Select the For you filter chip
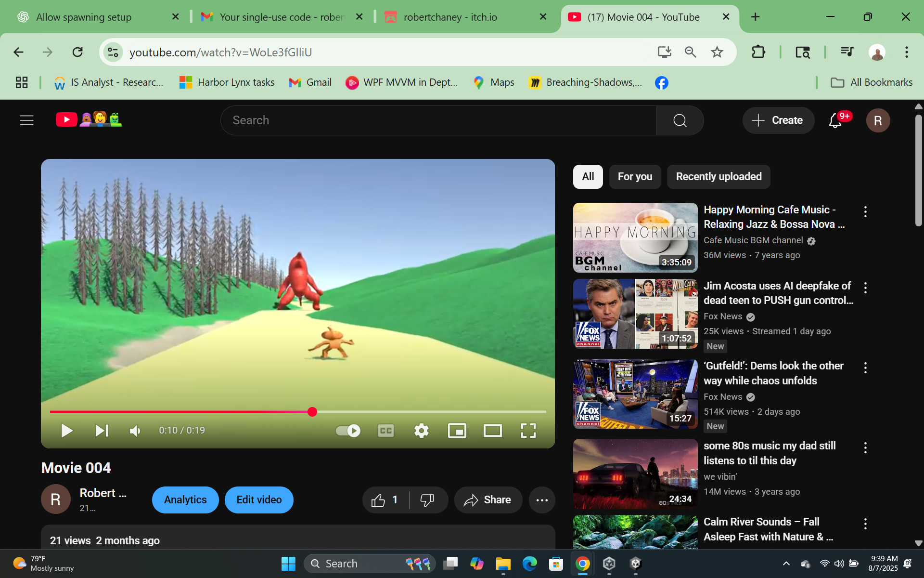This screenshot has width=924, height=578. [x=635, y=177]
